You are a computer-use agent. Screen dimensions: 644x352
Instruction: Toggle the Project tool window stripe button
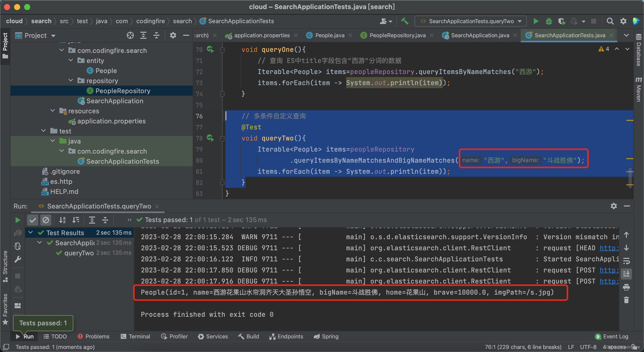[5, 46]
